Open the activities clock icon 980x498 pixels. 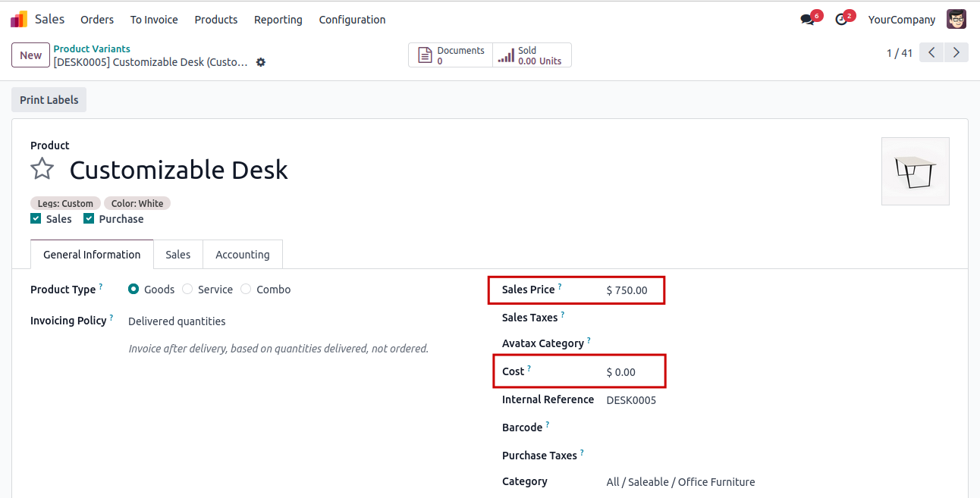click(841, 20)
